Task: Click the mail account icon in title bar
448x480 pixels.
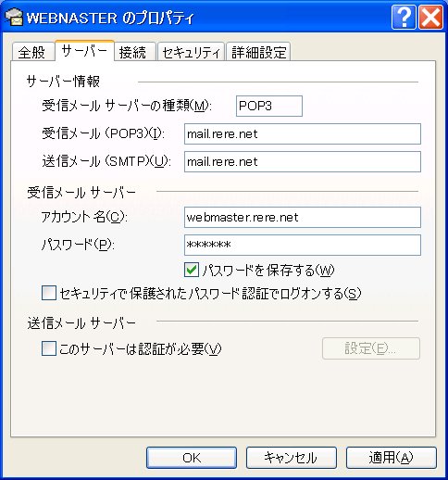Action: [x=14, y=18]
